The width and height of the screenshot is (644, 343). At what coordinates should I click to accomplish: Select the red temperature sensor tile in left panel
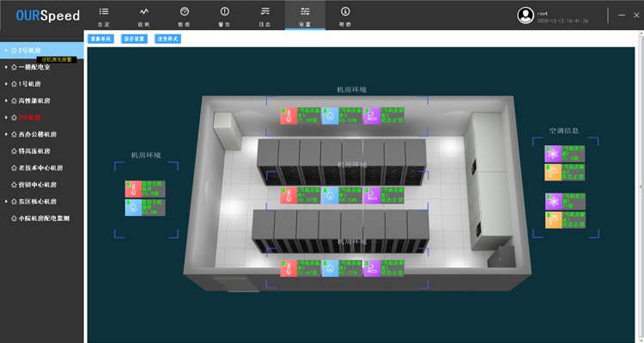pos(133,189)
